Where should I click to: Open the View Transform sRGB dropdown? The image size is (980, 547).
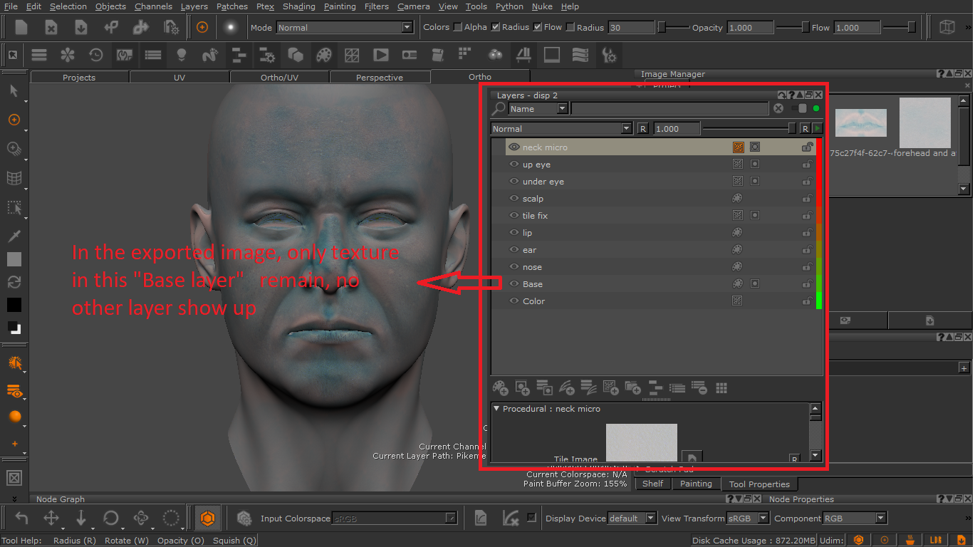tap(748, 519)
